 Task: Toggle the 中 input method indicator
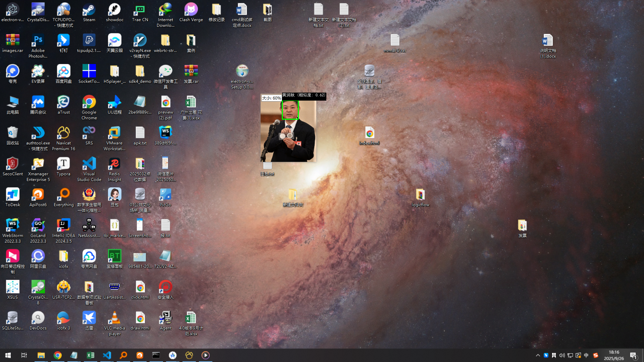586,355
